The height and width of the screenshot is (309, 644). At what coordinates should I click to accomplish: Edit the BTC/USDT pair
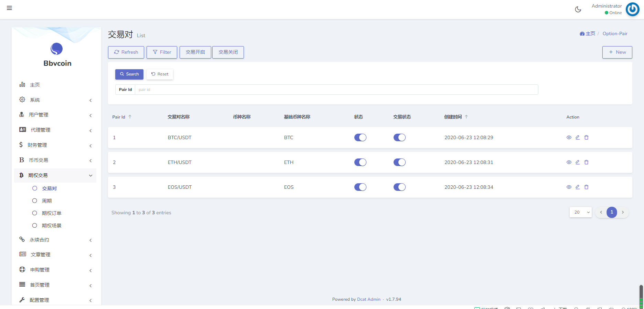[578, 137]
